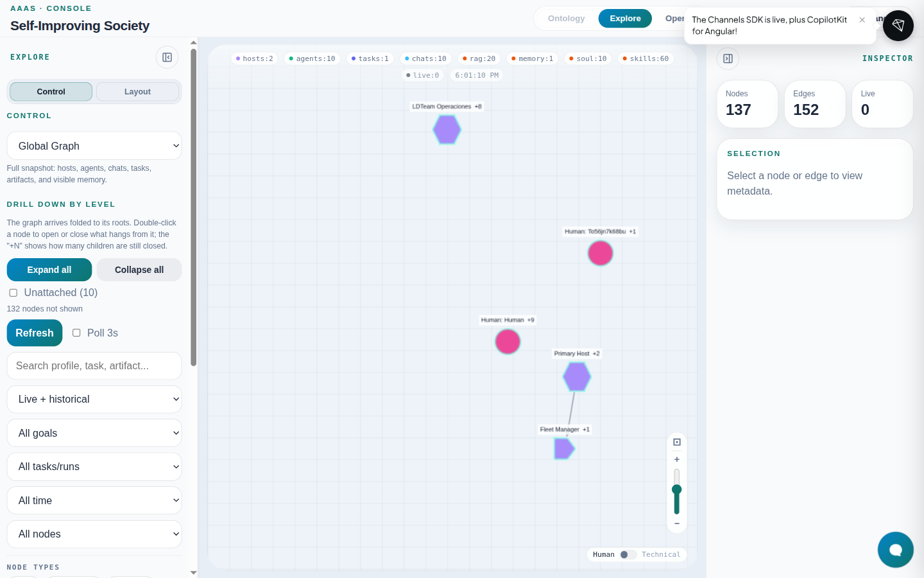Viewport: 924px width, 578px height.
Task: Open the chat bubble widget
Action: point(896,550)
